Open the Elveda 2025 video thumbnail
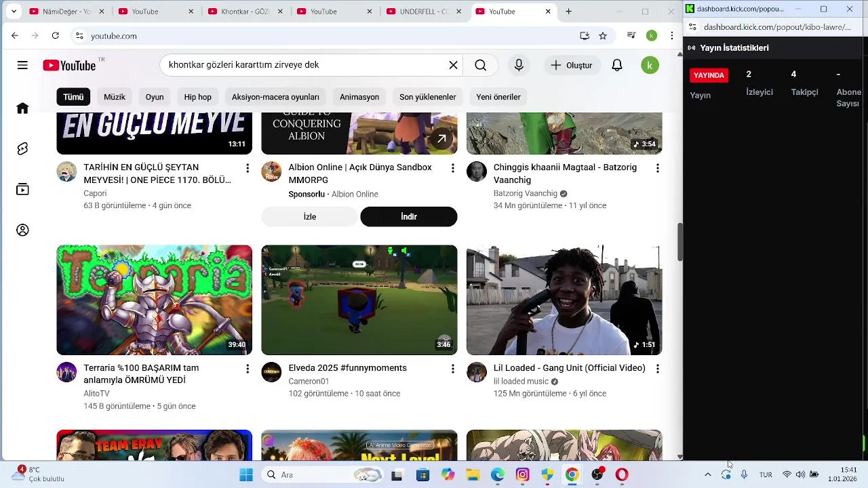Viewport: 868px width, 488px height. click(x=359, y=300)
